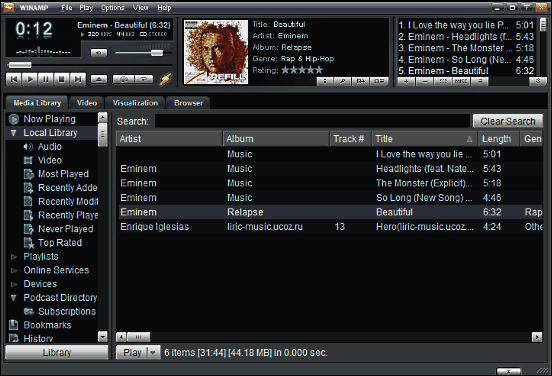This screenshot has width=552, height=376.
Task: Open file using the eject button
Action: (99, 79)
